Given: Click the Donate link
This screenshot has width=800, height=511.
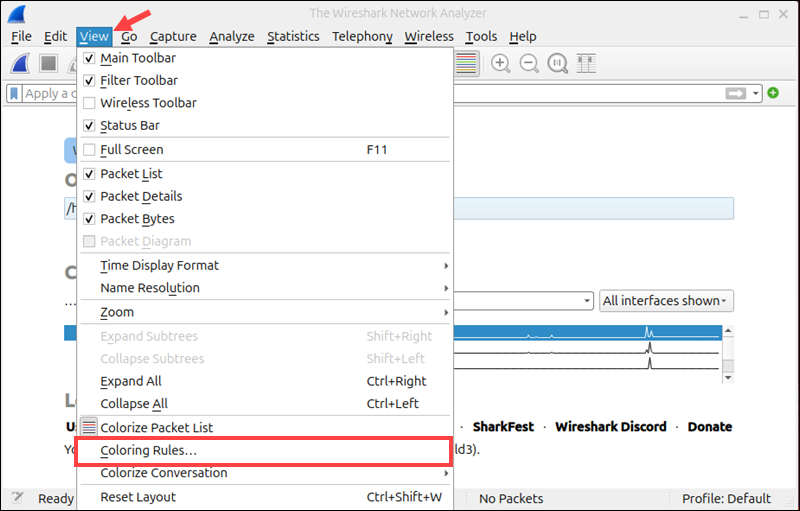Looking at the screenshot, I should point(710,427).
